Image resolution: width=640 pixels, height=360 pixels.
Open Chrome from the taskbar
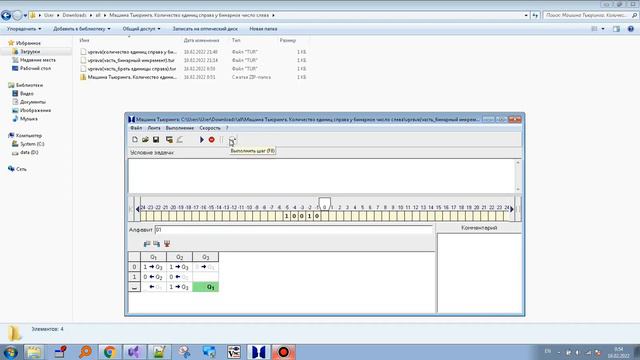[x=109, y=352]
